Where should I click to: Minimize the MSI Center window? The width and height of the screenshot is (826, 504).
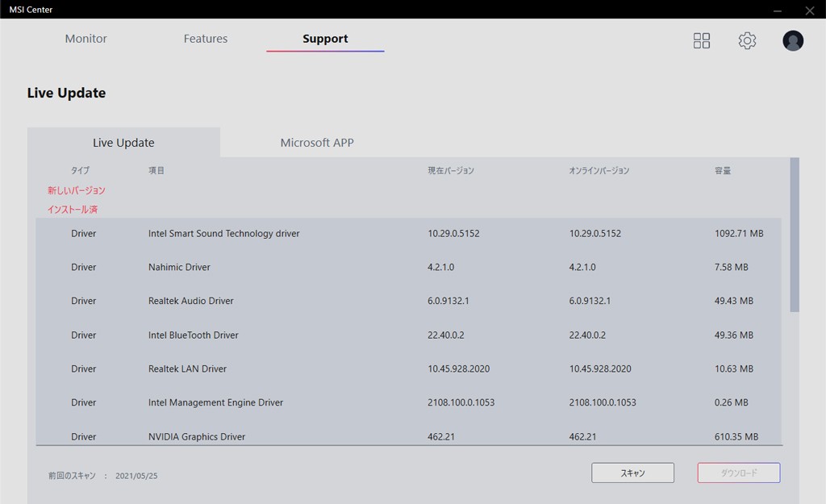pos(778,10)
